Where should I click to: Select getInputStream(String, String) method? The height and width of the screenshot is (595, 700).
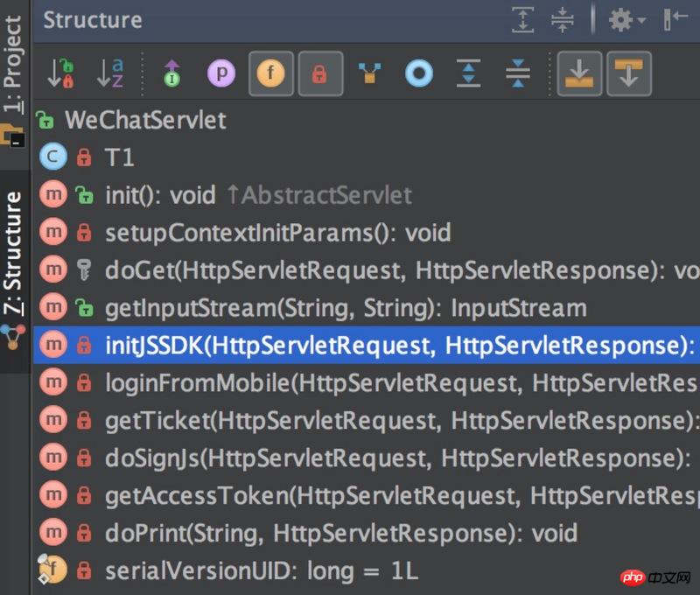[x=367, y=307]
